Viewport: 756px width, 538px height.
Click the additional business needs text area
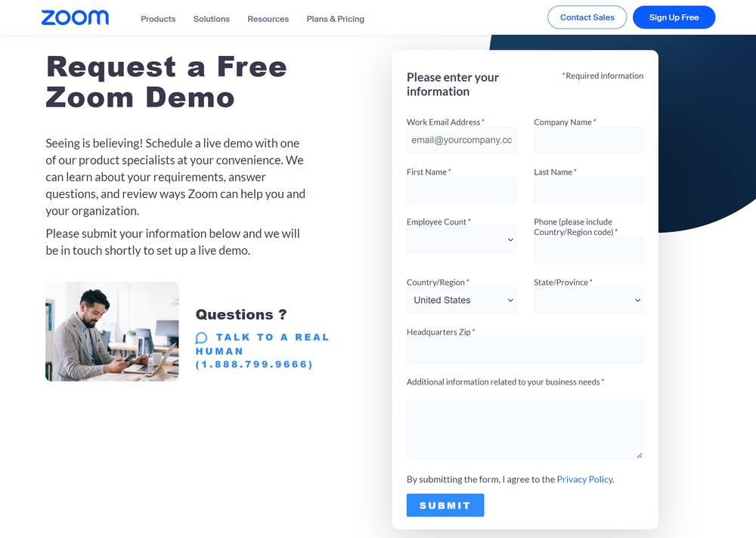point(525,428)
